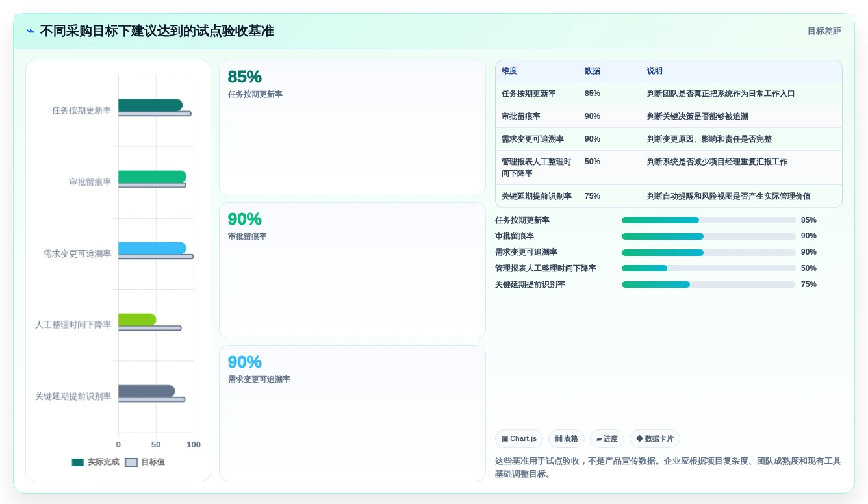Click the 目标差距 label in header
868x504 pixels.
pos(824,31)
